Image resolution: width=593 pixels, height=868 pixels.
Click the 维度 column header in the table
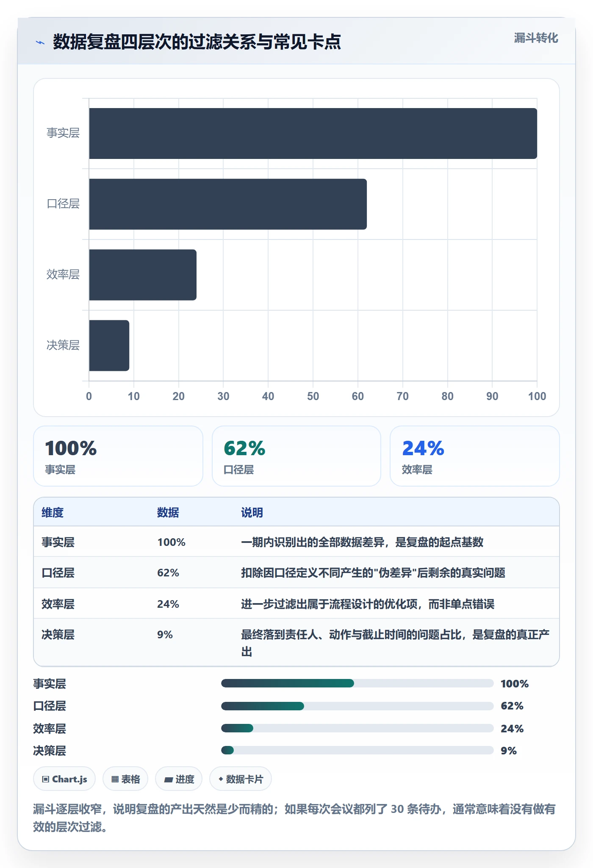[x=53, y=512]
